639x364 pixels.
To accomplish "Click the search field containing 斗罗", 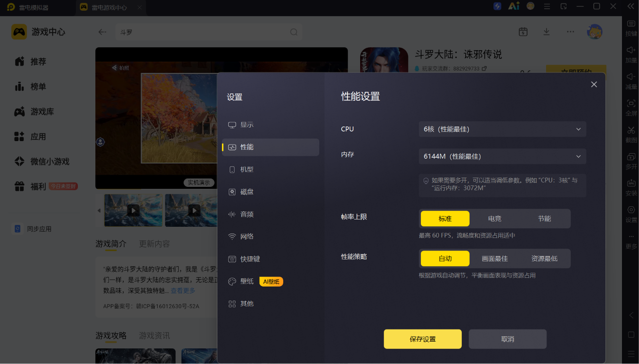I will (x=208, y=32).
